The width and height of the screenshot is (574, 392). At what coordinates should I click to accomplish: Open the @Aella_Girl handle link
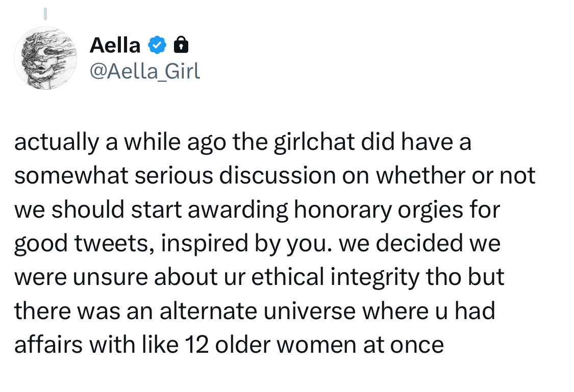point(145,71)
